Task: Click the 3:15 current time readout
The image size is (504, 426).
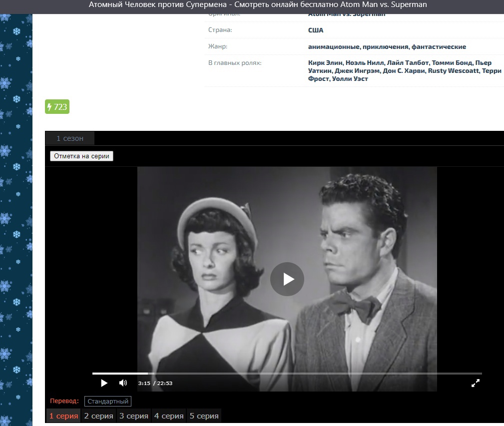Action: [x=144, y=383]
